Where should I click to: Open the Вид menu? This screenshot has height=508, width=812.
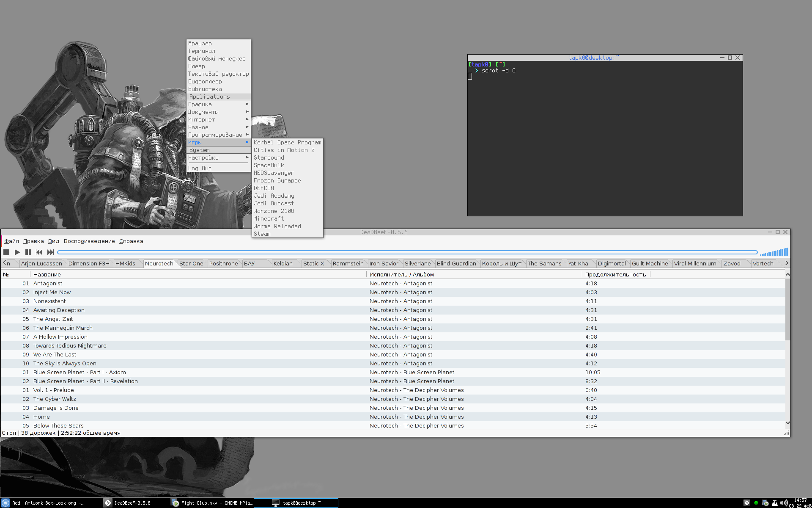pos(54,241)
